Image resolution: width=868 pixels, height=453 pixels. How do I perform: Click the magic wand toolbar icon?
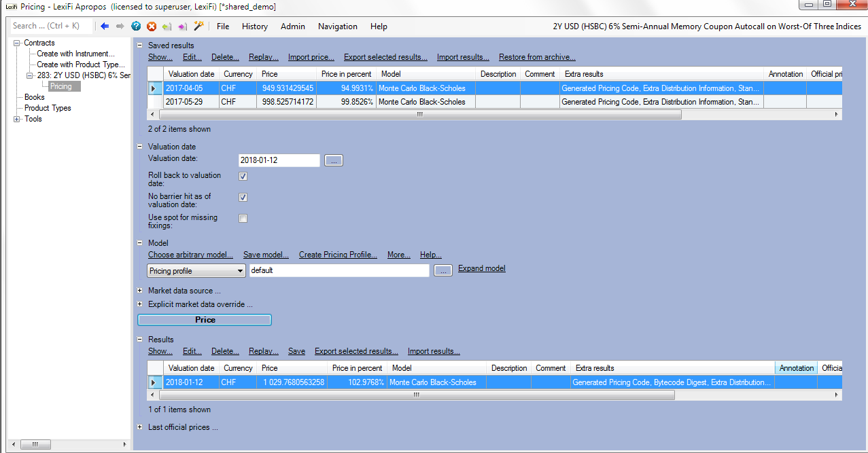point(198,26)
